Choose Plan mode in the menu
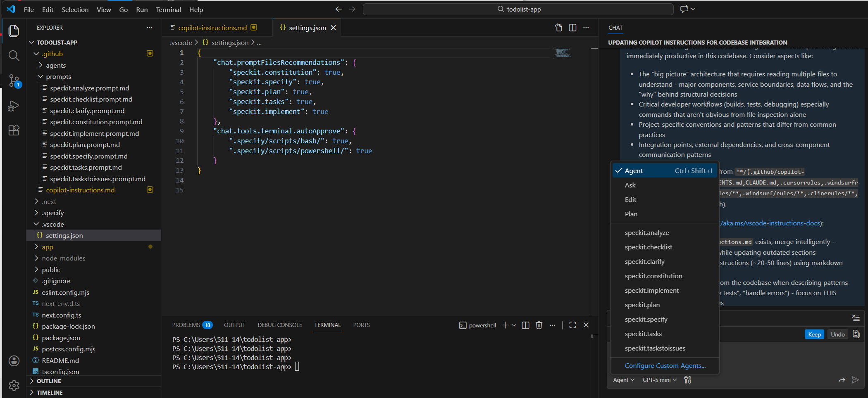 pos(665,214)
